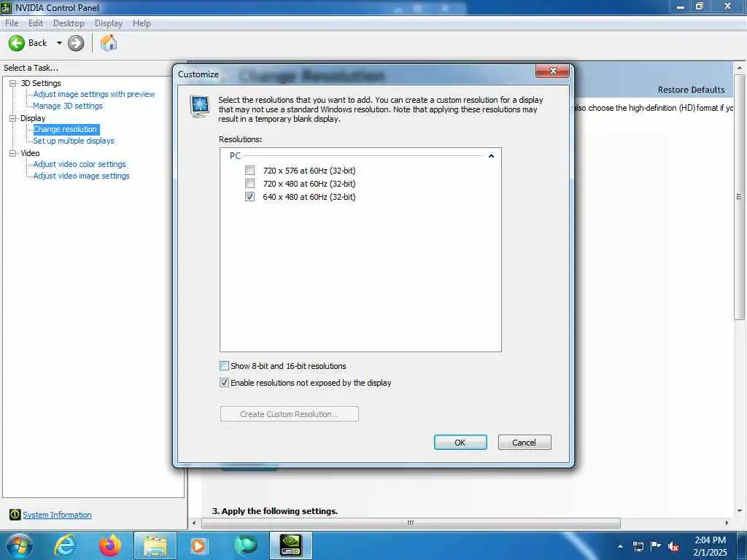Click the vertical scrollbar thumb in main pane
The image size is (747, 560).
[x=740, y=197]
